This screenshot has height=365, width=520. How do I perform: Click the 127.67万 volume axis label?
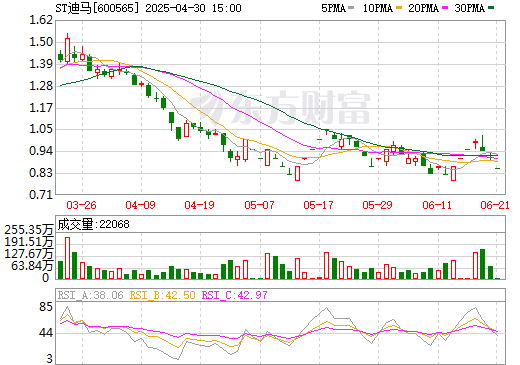pos(29,254)
